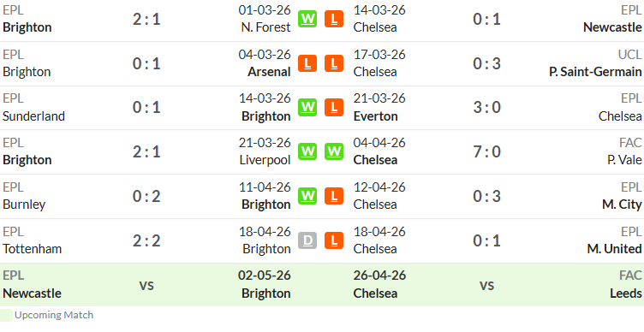The height and width of the screenshot is (332, 644).
Task: Click the L badge for Chelsea vs M. City
Action: [334, 196]
